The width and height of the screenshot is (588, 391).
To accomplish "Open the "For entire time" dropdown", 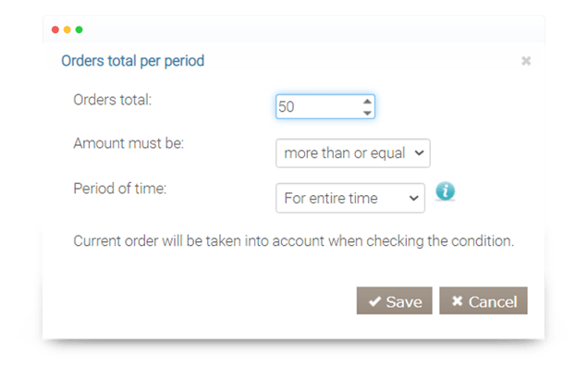I will pyautogui.click(x=349, y=197).
